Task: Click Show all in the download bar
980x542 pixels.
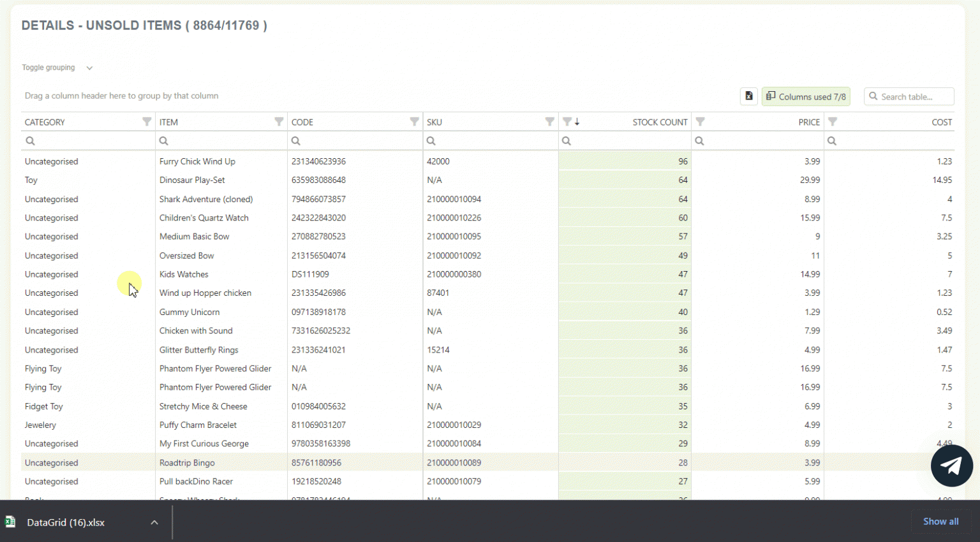Action: point(940,521)
